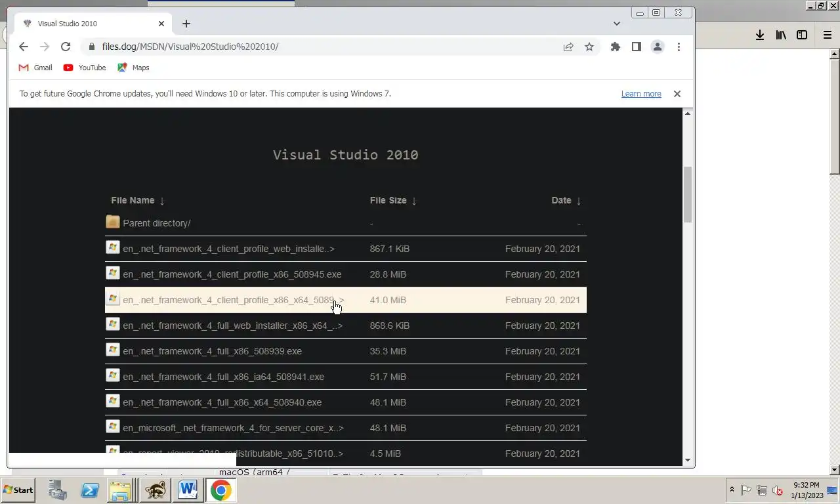The width and height of the screenshot is (840, 504).
Task: Sort by File Name column arrow
Action: [162, 201]
